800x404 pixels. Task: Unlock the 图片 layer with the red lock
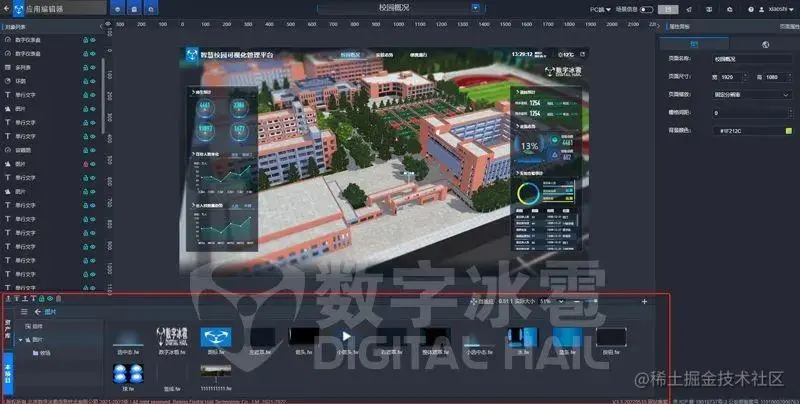coord(86,164)
